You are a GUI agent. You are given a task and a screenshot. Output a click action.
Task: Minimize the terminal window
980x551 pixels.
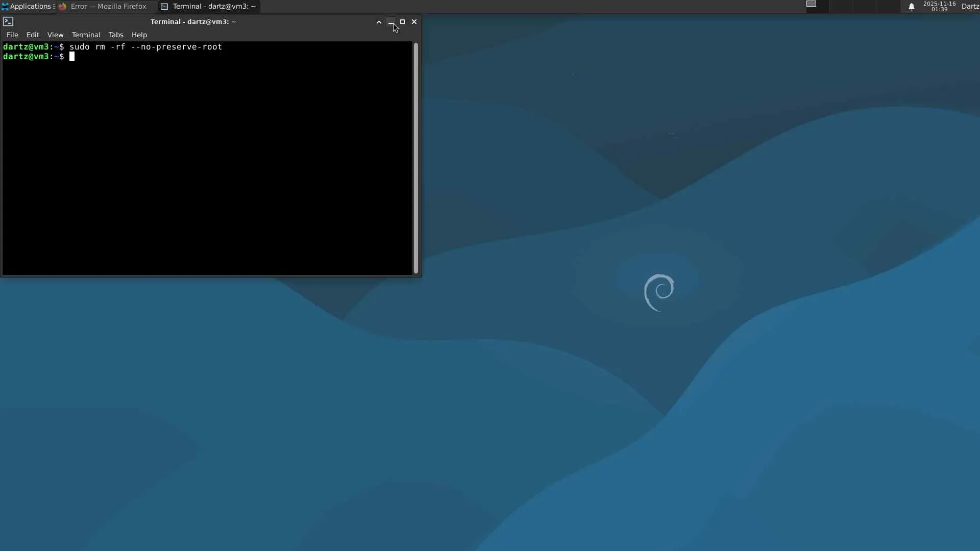coord(390,22)
